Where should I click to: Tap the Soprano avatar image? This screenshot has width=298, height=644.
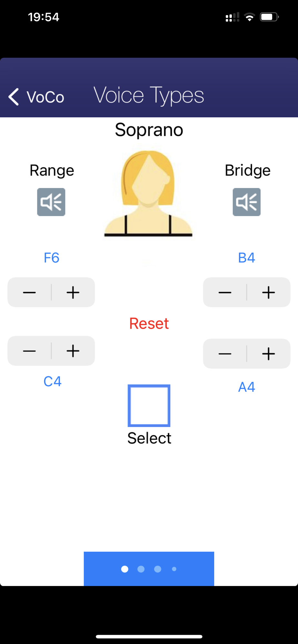[x=148, y=194]
